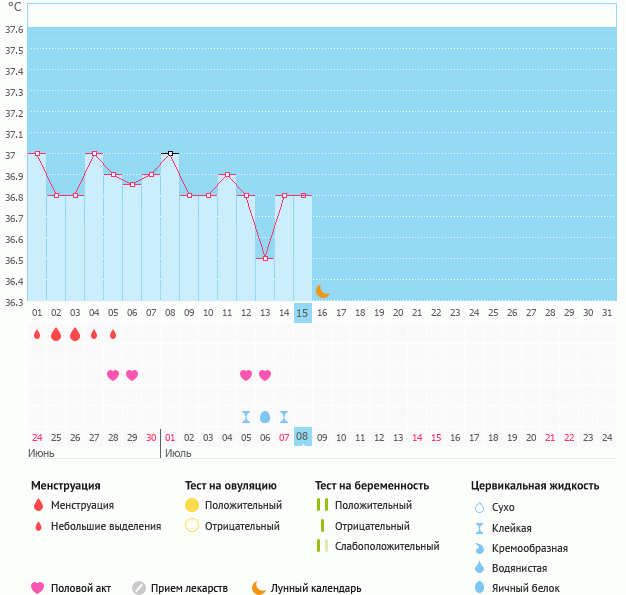Image resolution: width=626 pixels, height=595 pixels.
Task: Select the 36.5 temperature point on day 13
Action: coord(265,258)
